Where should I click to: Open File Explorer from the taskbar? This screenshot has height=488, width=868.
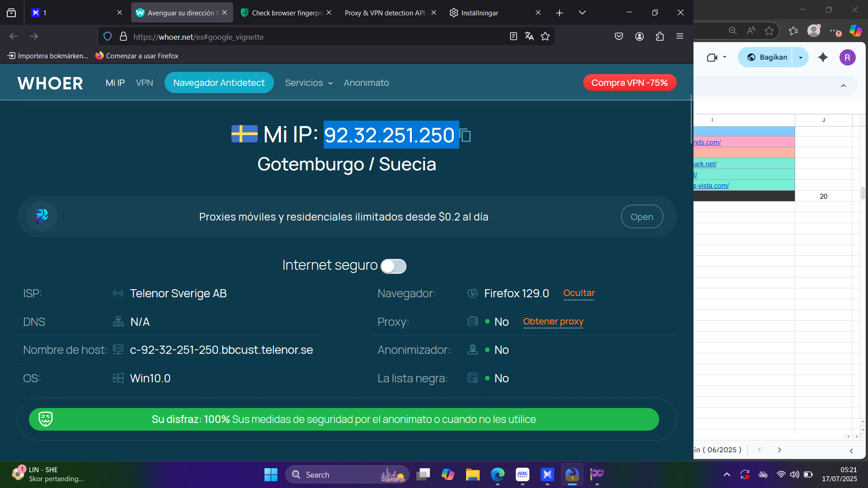[472, 475]
